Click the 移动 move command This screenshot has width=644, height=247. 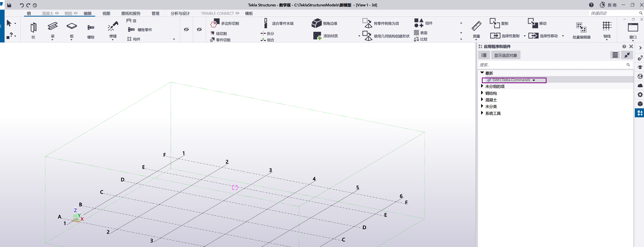537,23
